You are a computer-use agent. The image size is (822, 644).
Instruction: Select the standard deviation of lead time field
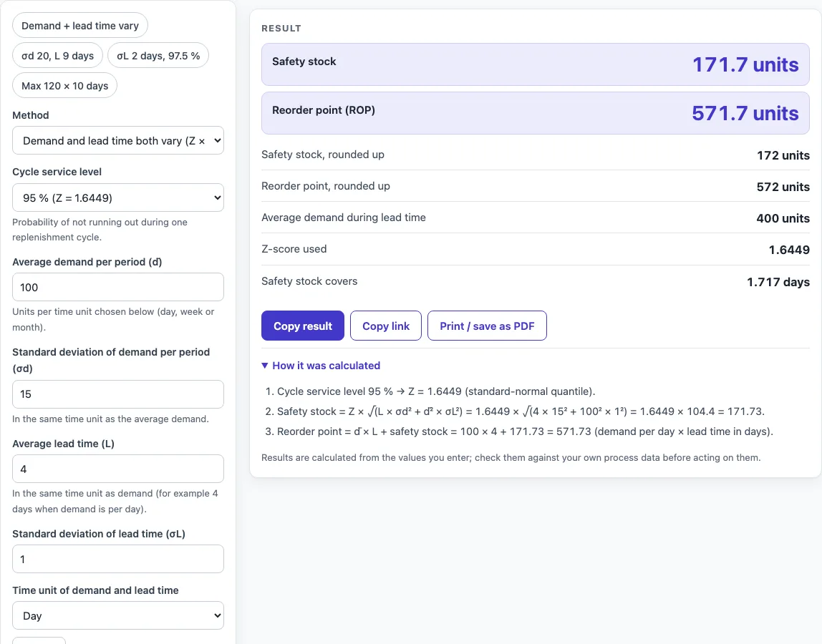click(x=118, y=559)
